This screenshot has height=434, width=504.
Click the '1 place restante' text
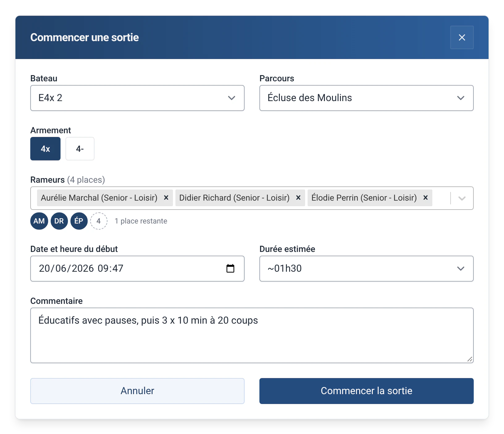[x=141, y=221]
